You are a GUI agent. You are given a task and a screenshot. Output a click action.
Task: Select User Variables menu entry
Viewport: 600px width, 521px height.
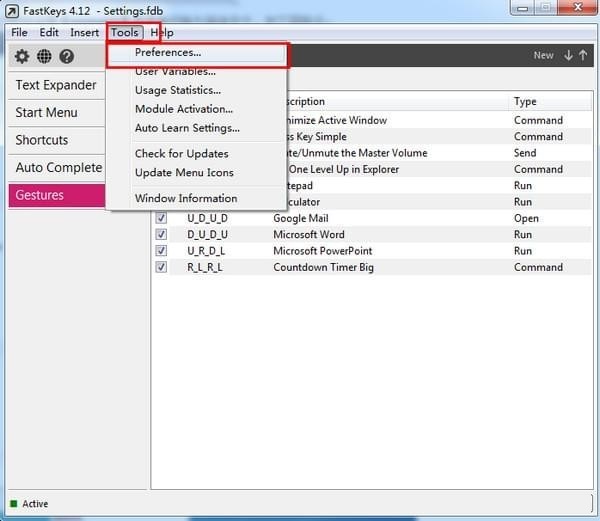175,71
